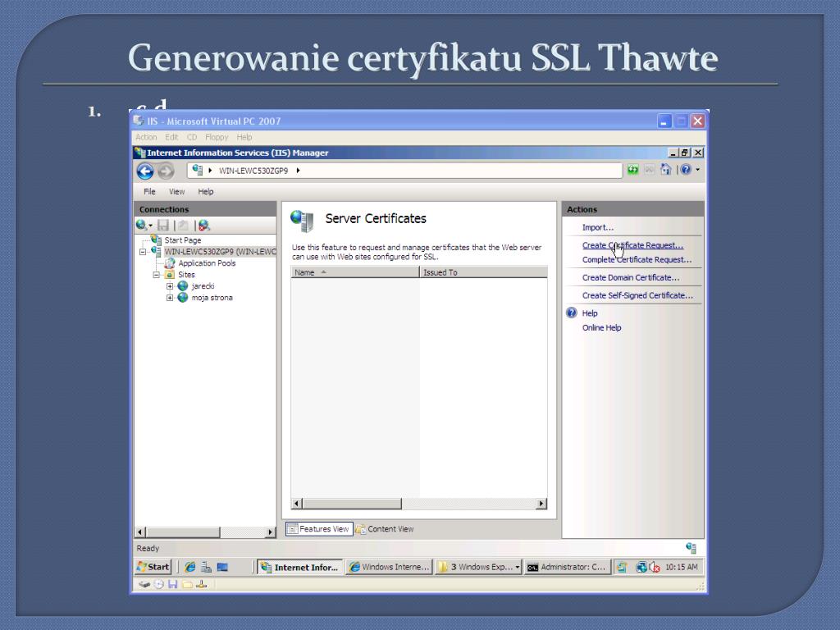
Task: Switch to the Features View tab
Action: point(319,529)
